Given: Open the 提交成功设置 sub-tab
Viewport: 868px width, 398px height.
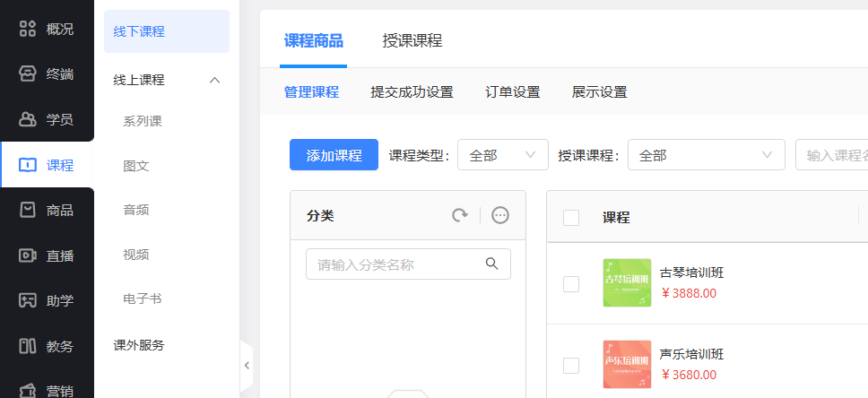Looking at the screenshot, I should click(412, 92).
